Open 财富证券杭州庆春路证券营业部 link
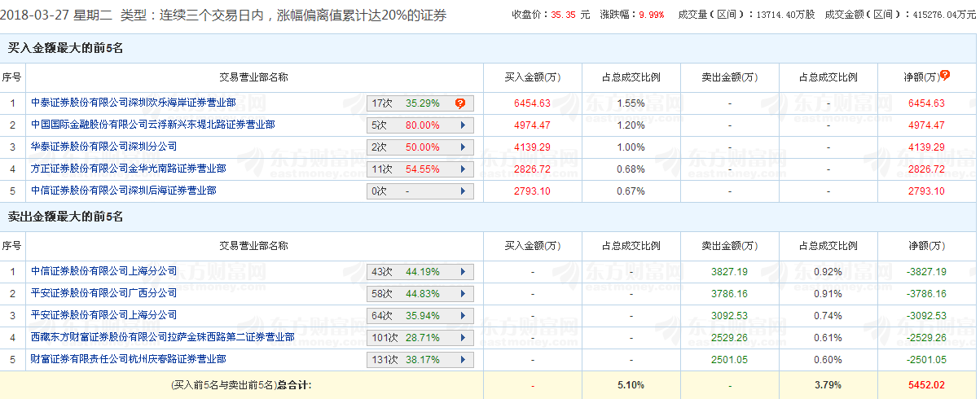The height and width of the screenshot is (399, 980). point(128,359)
